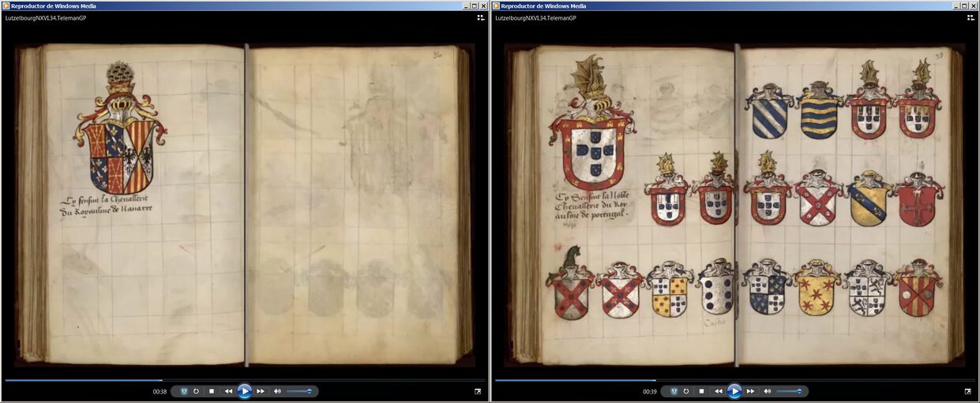Image resolution: width=980 pixels, height=403 pixels.
Task: Minimize the right Reproductor de Windows Media window
Action: point(956,6)
